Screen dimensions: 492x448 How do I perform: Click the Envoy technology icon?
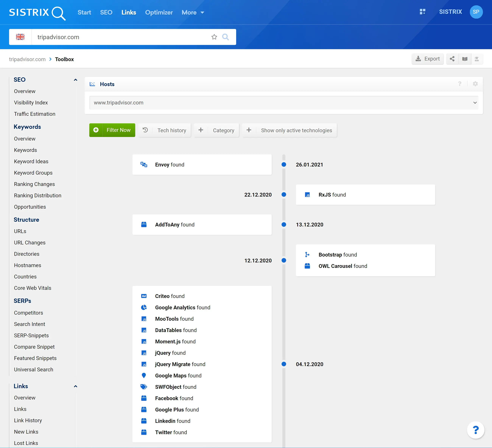[x=144, y=164]
